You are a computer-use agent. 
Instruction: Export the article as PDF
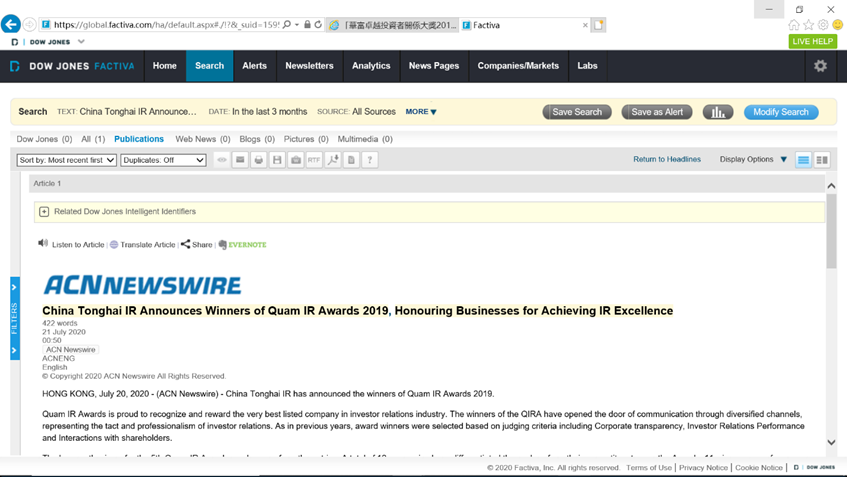coord(333,160)
